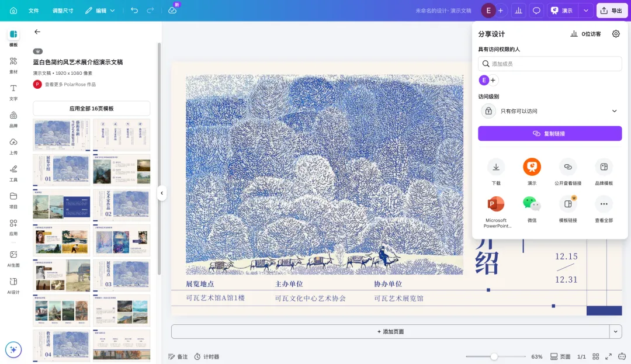Adjust the zoom slider handle
The width and height of the screenshot is (631, 364).
[x=494, y=356]
